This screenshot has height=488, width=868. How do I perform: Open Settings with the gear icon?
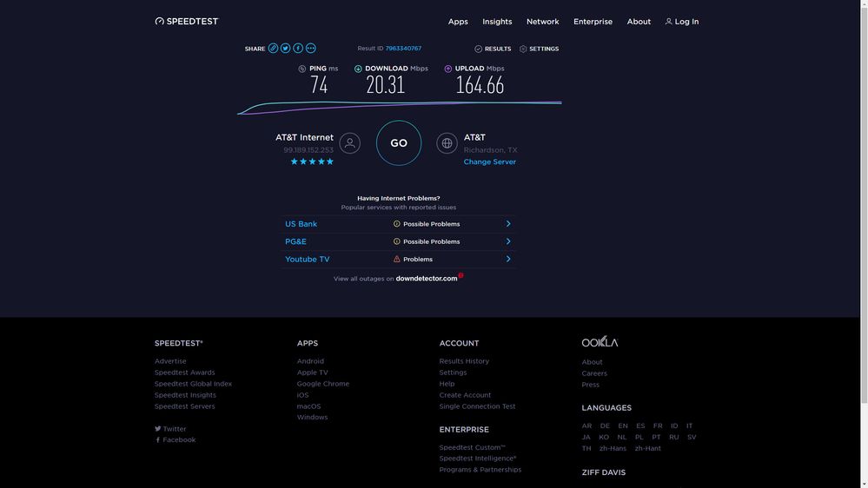pos(523,49)
